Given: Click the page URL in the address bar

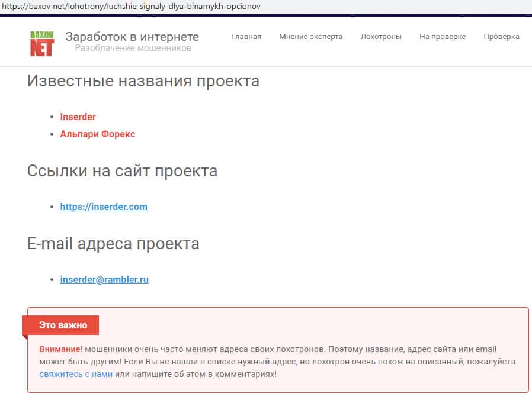Looking at the screenshot, I should point(131,6).
